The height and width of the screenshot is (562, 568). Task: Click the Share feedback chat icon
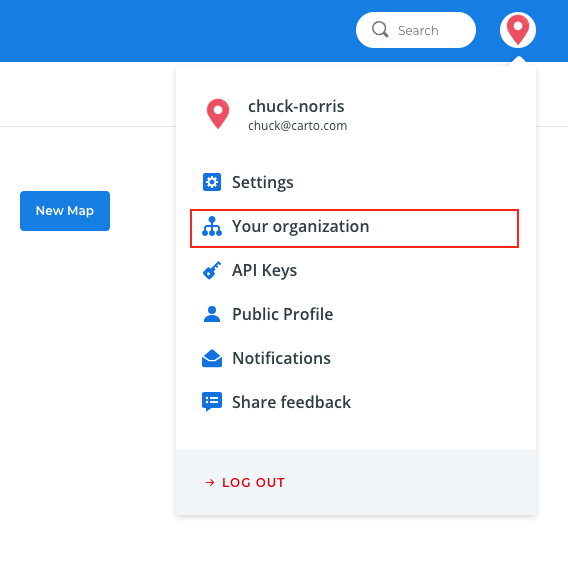click(212, 402)
